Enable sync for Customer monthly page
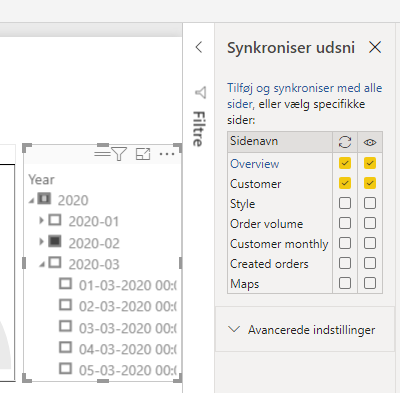The height and width of the screenshot is (393, 400). pos(345,243)
